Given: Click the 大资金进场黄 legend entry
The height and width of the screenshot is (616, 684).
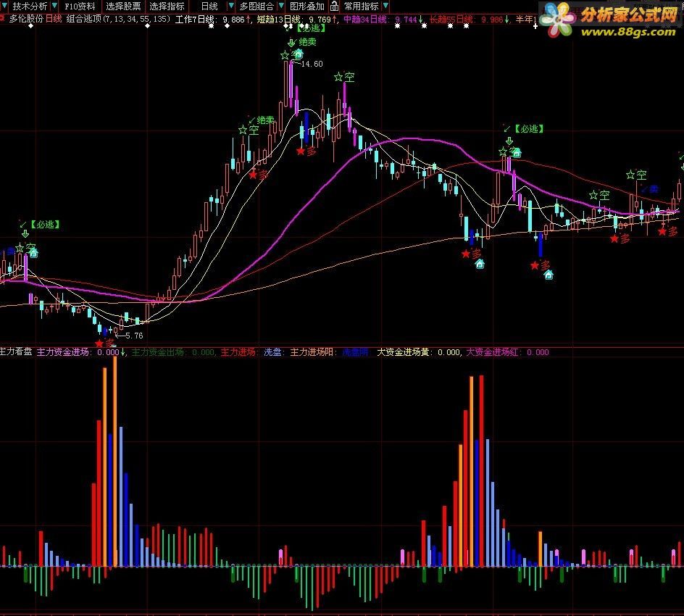Looking at the screenshot, I should [418, 352].
